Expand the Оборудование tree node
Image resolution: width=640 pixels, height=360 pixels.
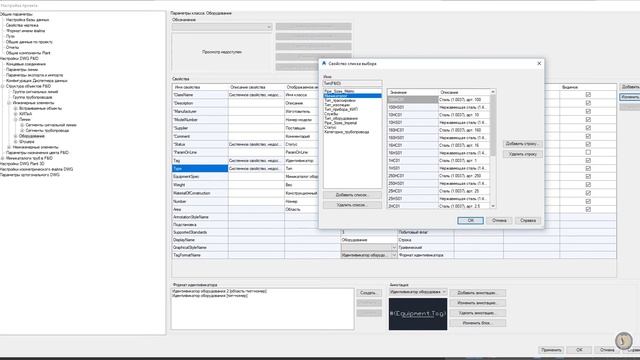[x=16, y=136]
